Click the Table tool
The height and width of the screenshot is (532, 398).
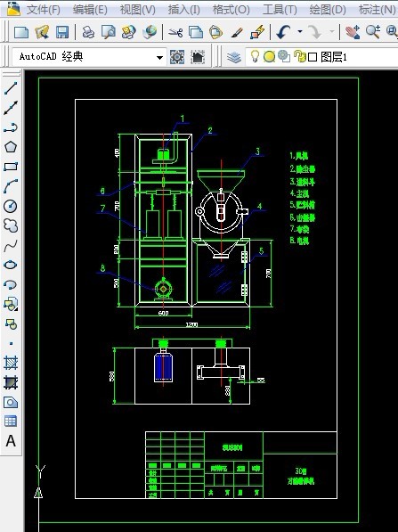tap(11, 422)
